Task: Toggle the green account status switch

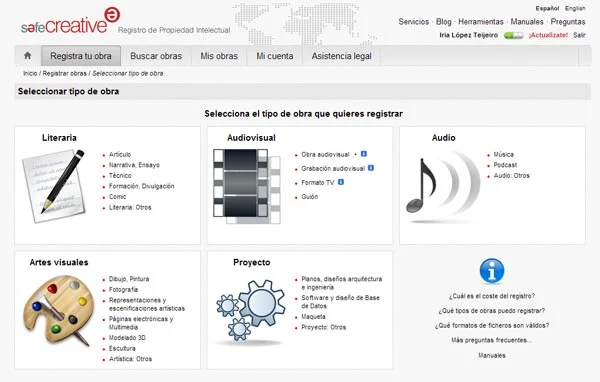Action: click(513, 35)
